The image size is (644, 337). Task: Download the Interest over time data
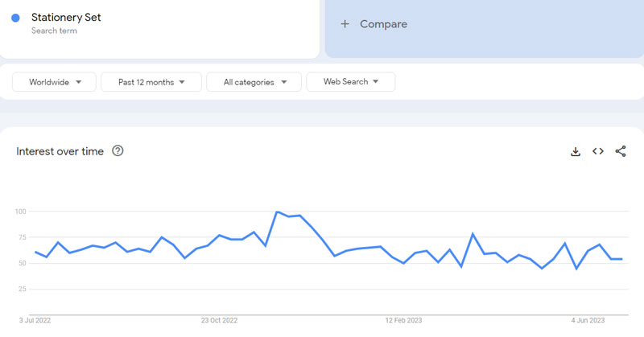[x=576, y=151]
